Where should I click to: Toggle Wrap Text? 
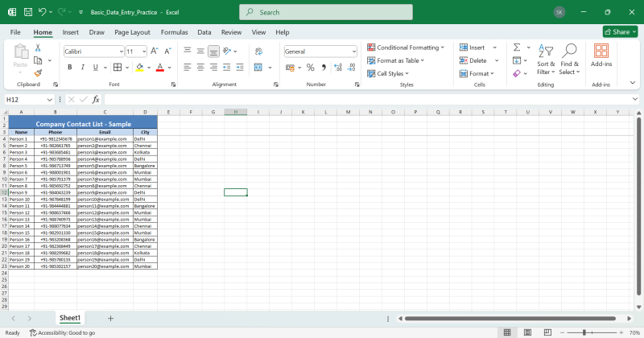point(258,52)
